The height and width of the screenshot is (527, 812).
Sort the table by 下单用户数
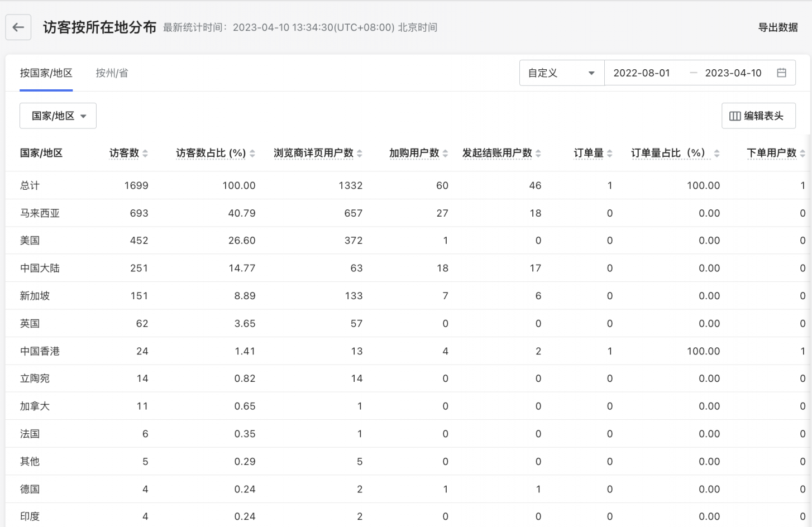pos(803,152)
